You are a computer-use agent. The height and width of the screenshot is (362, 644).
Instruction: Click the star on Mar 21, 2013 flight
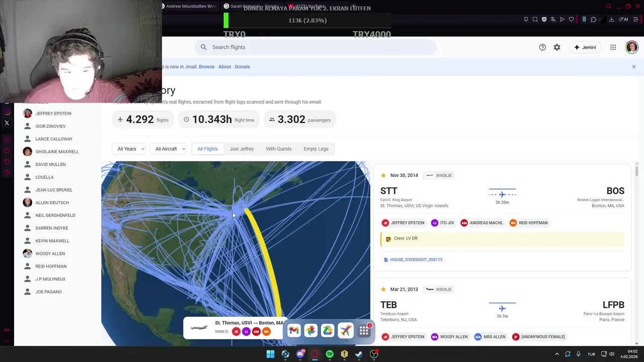(x=383, y=289)
